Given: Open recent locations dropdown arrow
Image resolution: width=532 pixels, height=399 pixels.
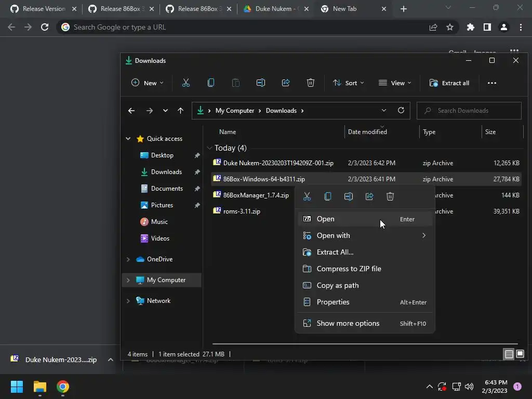Looking at the screenshot, I should click(x=165, y=111).
